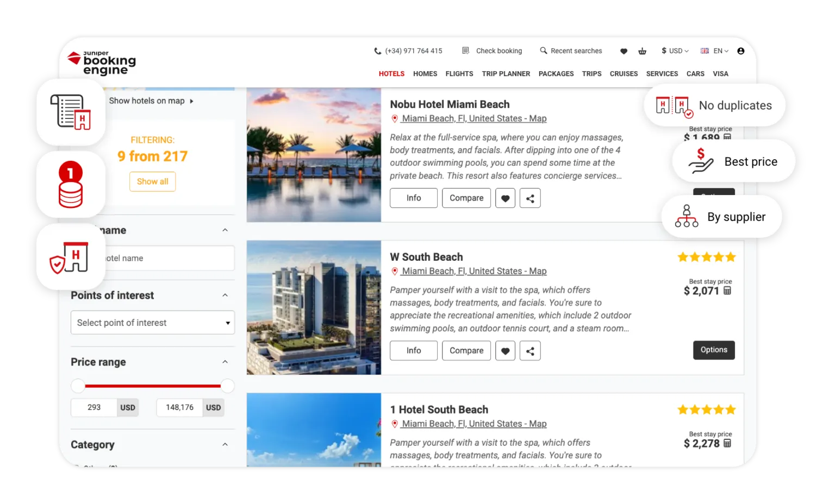Click the W South Beach five-star rating
Screen dimensions: 835x504
click(707, 257)
